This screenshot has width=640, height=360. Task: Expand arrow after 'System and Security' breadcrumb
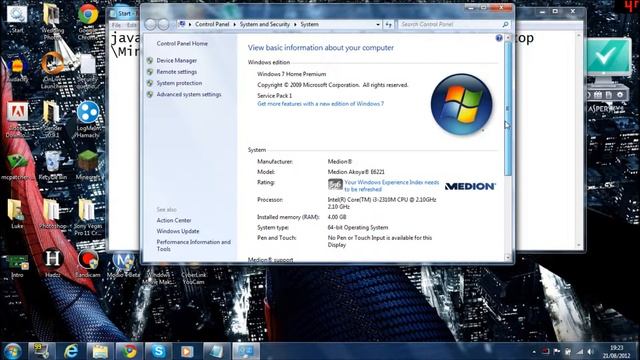(295, 24)
